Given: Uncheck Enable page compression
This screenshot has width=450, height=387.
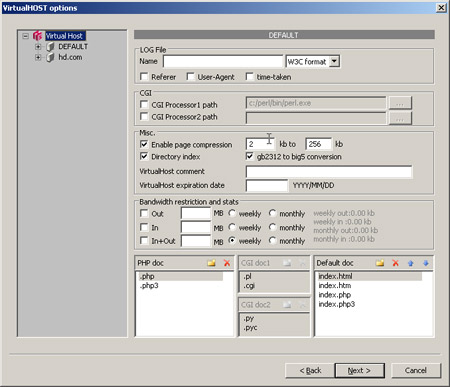Looking at the screenshot, I should (x=144, y=144).
